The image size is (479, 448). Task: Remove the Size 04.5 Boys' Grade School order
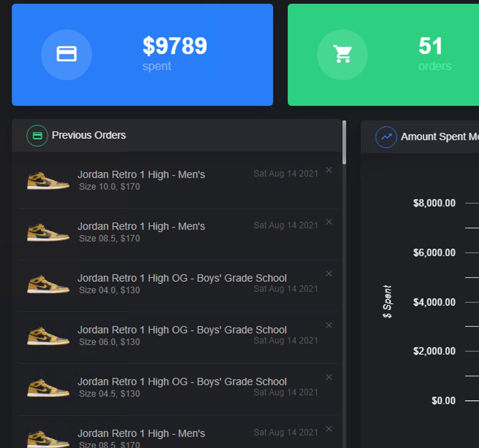(x=329, y=377)
